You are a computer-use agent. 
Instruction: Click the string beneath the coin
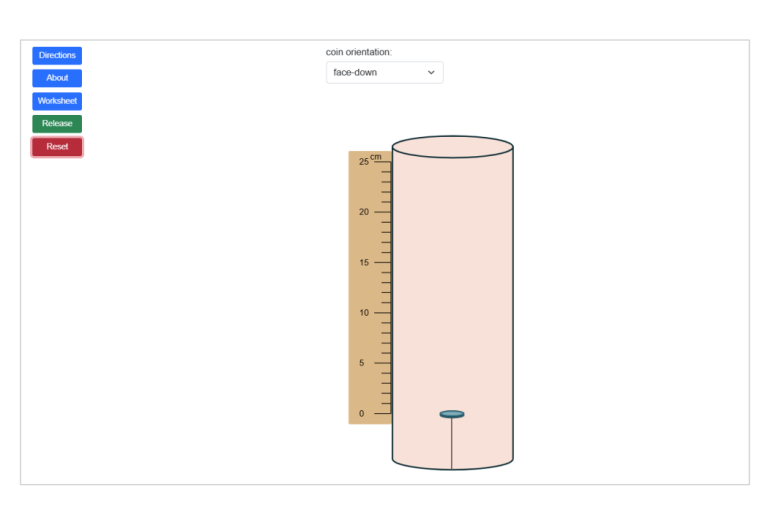(452, 443)
